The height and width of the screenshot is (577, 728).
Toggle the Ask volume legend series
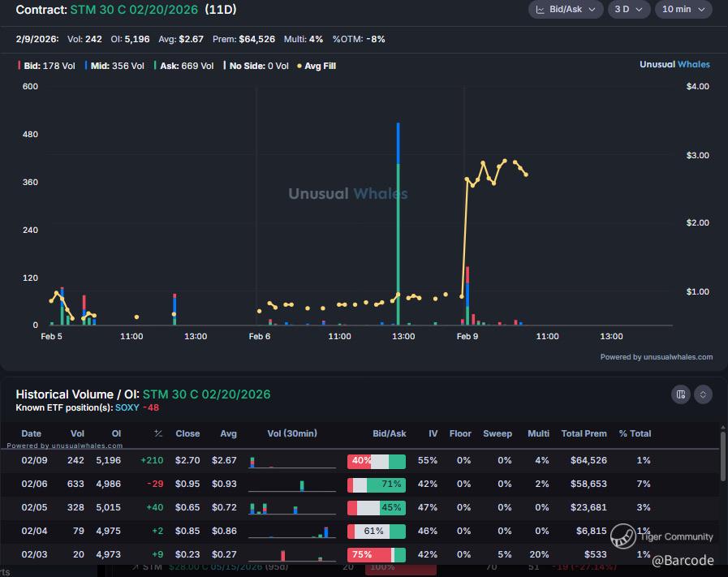(184, 66)
